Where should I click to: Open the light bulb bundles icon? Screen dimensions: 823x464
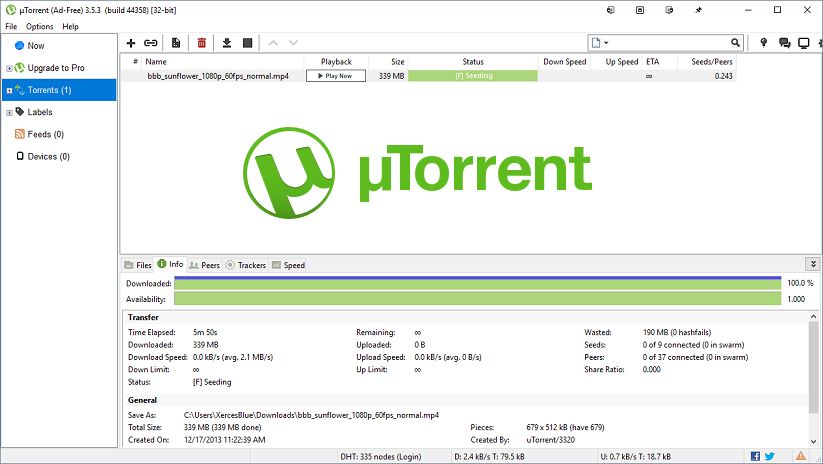pyautogui.click(x=764, y=43)
